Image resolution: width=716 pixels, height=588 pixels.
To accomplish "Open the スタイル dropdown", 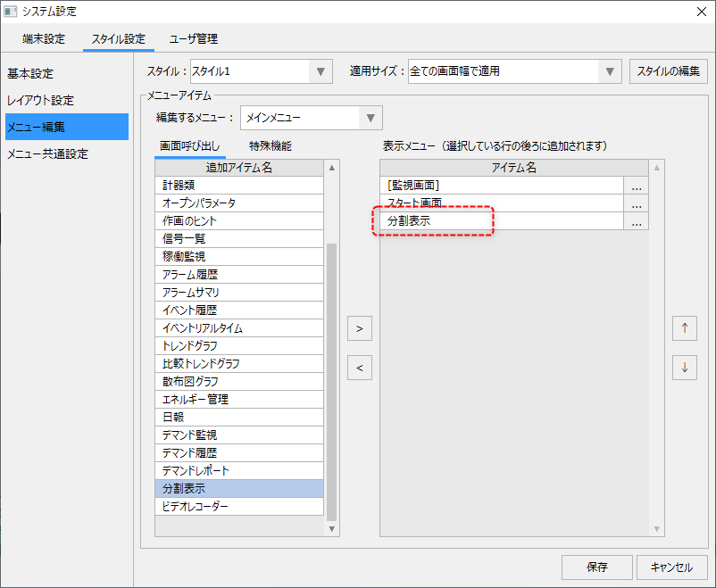I will coord(322,71).
